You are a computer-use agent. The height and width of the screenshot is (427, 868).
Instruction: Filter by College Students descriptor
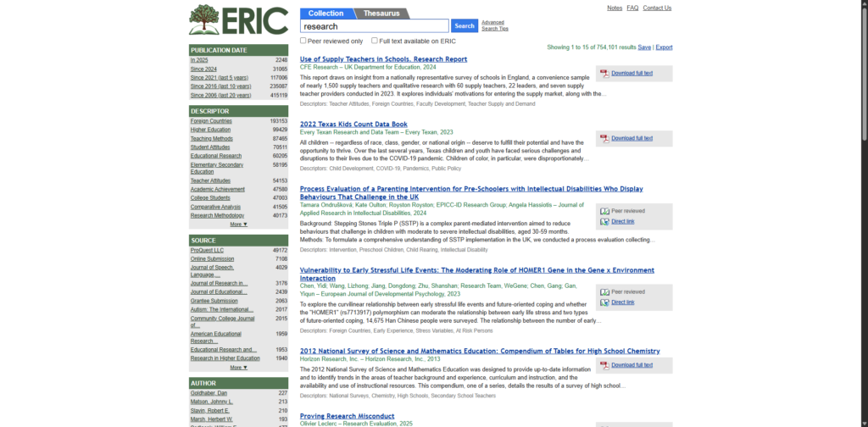(210, 198)
